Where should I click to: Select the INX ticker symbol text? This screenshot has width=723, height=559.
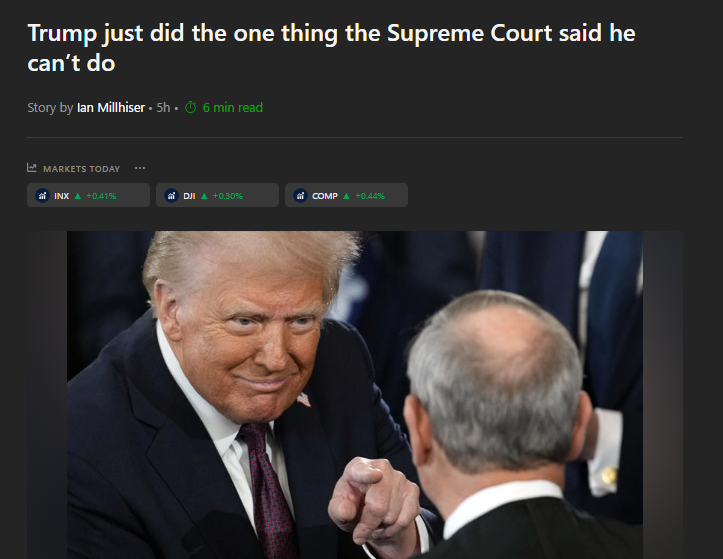pyautogui.click(x=62, y=196)
